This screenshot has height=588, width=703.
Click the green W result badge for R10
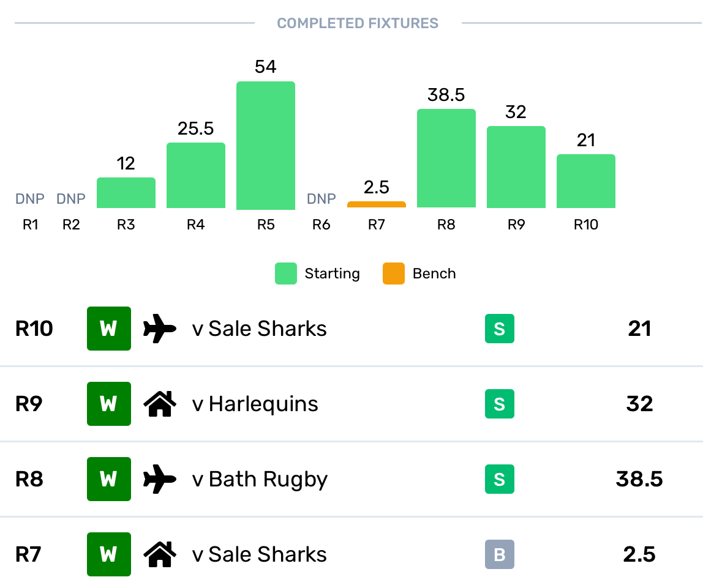point(109,329)
